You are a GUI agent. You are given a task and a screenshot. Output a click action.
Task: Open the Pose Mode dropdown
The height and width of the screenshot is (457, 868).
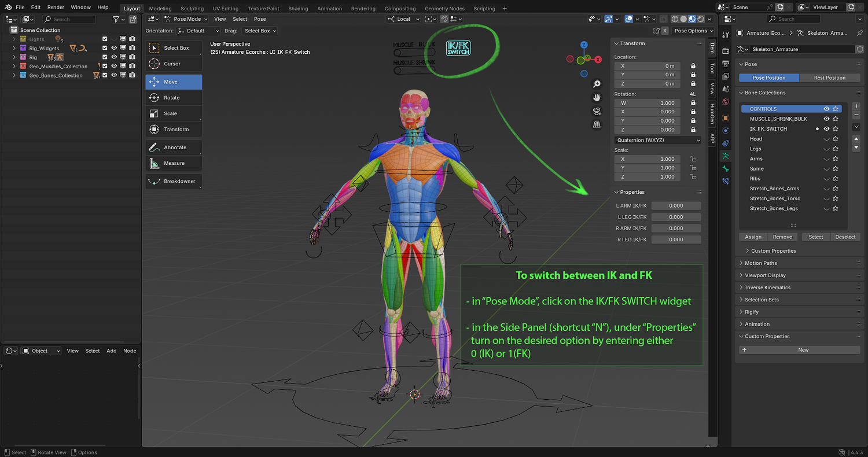[186, 19]
